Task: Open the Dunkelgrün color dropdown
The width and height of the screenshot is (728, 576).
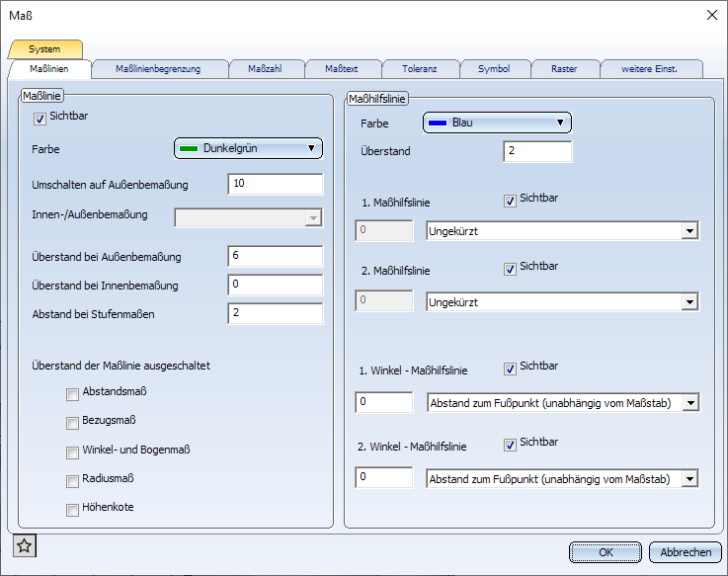Action: click(249, 148)
